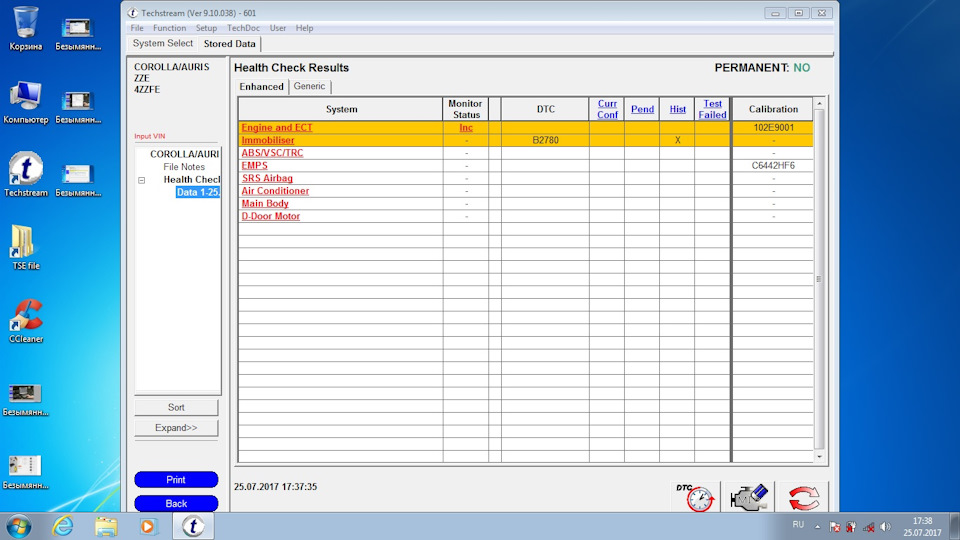This screenshot has height=540, width=960.
Task: Collapse the Health Check tree node
Action: (141, 180)
